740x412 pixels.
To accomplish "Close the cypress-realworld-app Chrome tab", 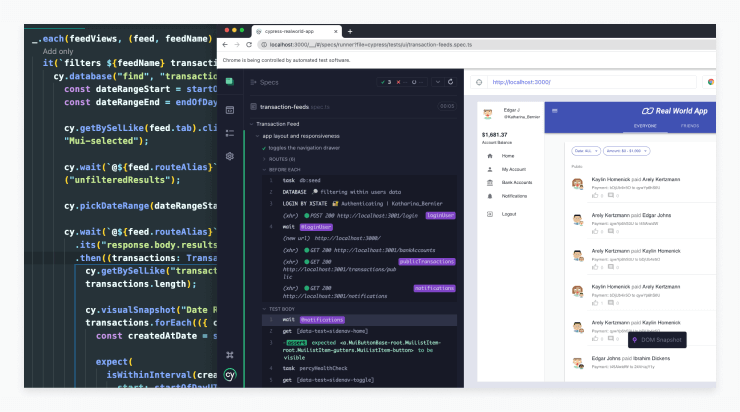I will [336, 32].
